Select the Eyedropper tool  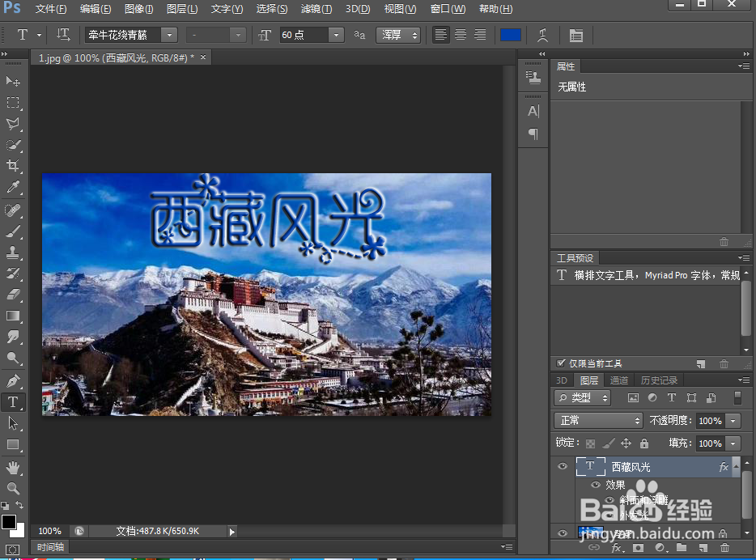pos(13,187)
